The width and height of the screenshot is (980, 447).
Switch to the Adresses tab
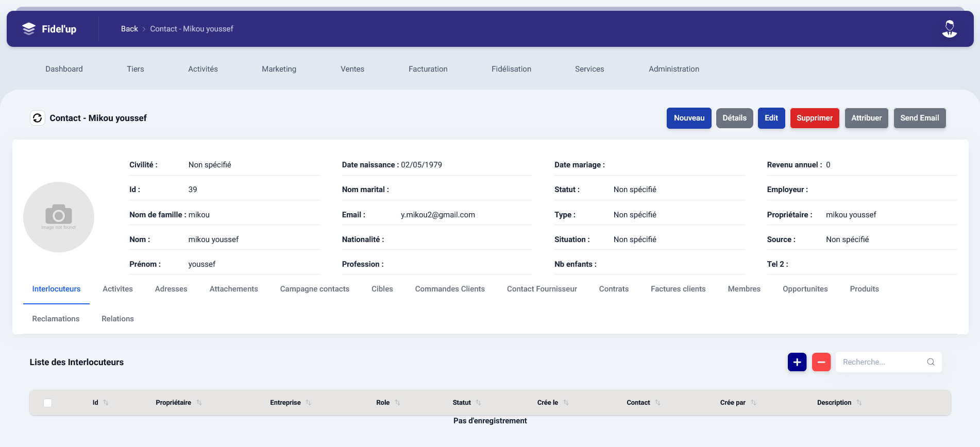pyautogui.click(x=171, y=289)
